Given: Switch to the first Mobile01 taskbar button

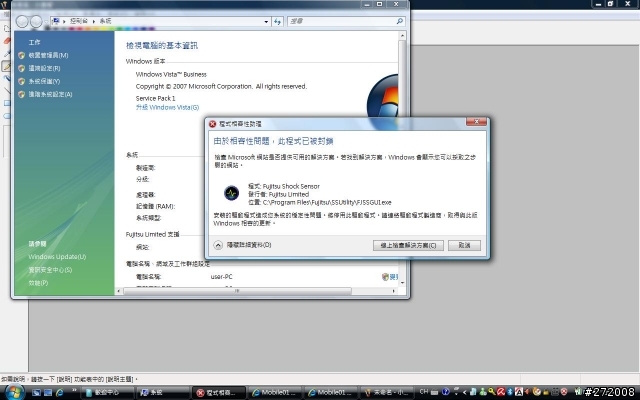Looking at the screenshot, I should pyautogui.click(x=275, y=392).
